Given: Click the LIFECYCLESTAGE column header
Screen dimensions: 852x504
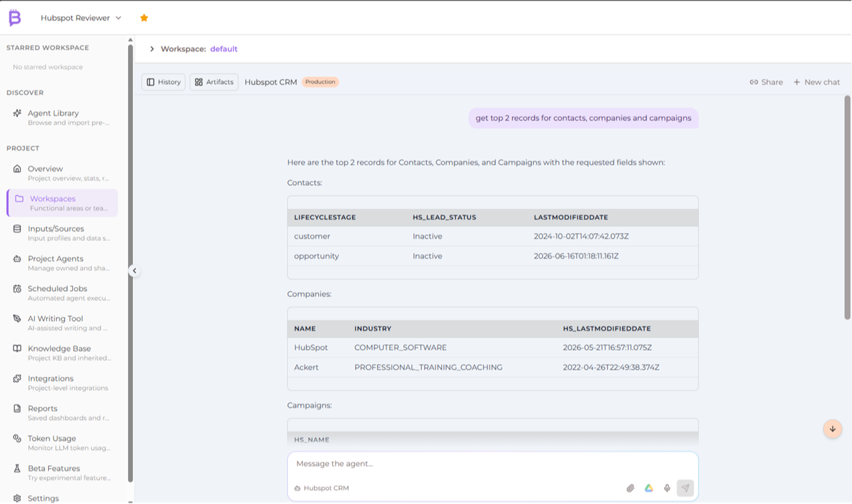Looking at the screenshot, I should (x=325, y=218).
